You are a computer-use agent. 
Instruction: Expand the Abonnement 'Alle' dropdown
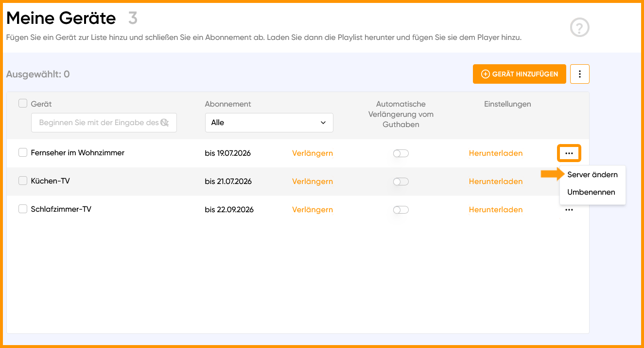[x=269, y=123]
